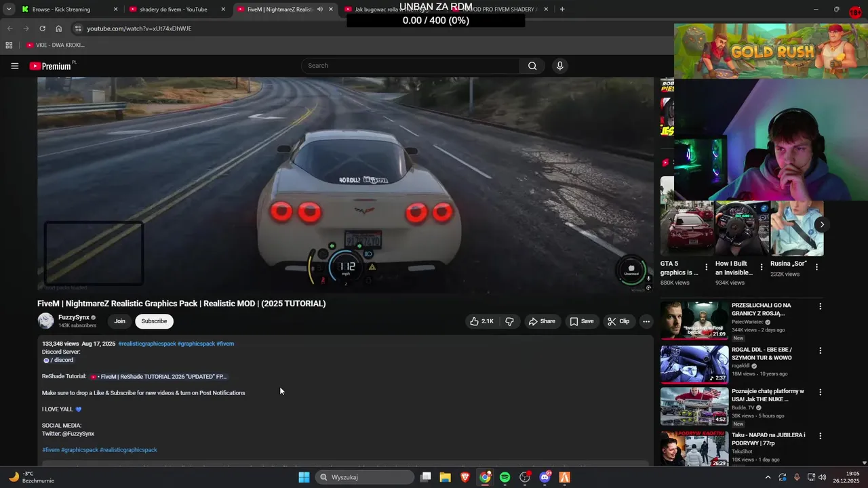Open the YouTube guide hamburger menu
Image resolution: width=868 pixels, height=488 pixels.
14,66
